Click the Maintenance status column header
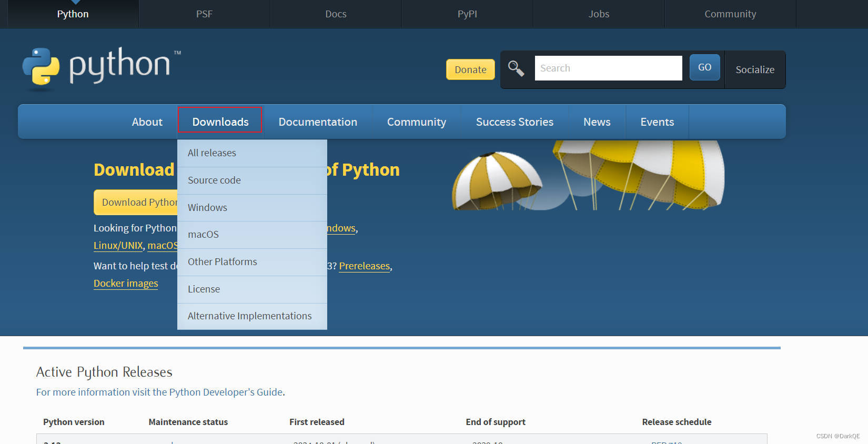Viewport: 868px width, 444px height. [x=188, y=422]
